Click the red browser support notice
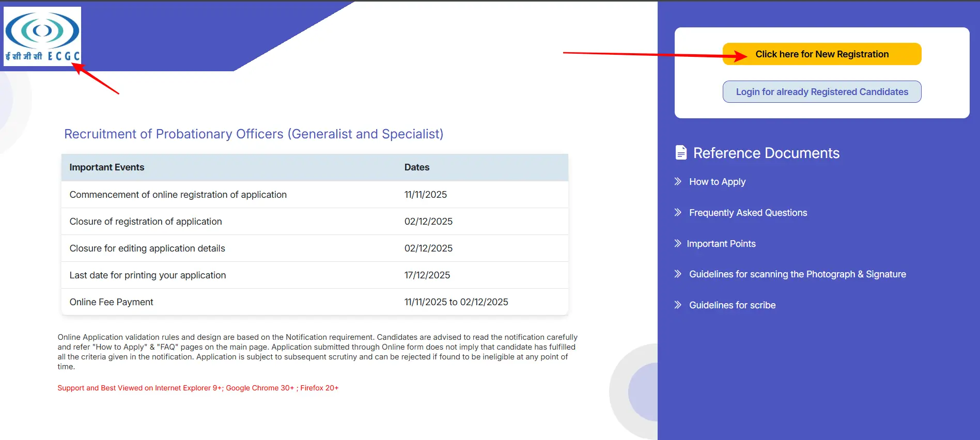This screenshot has height=440, width=980. [198, 388]
